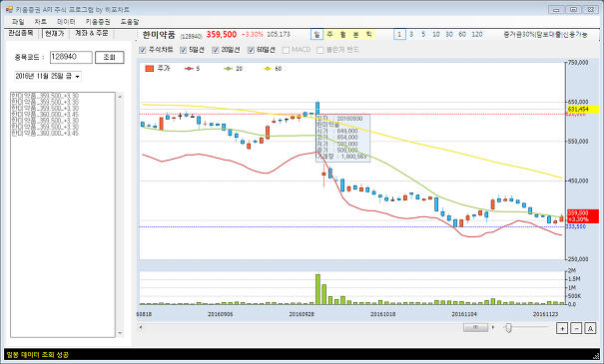
Task: Select the 5 interval button in the toolbar
Action: pyautogui.click(x=423, y=35)
